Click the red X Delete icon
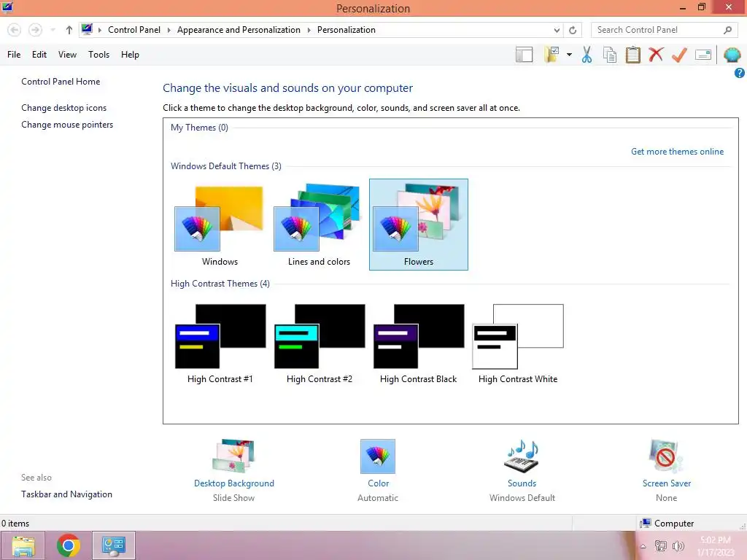The image size is (747, 560). point(656,54)
